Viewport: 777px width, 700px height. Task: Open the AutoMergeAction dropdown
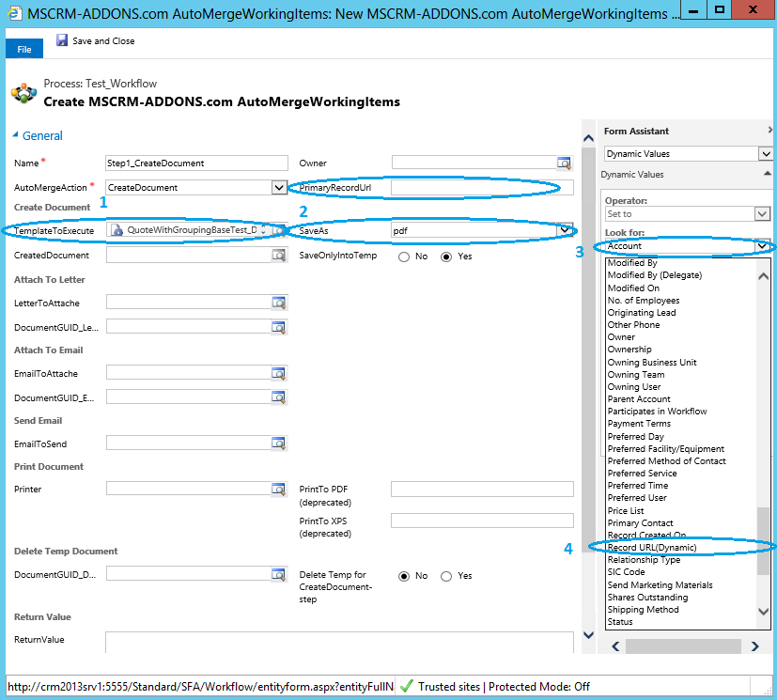point(279,187)
